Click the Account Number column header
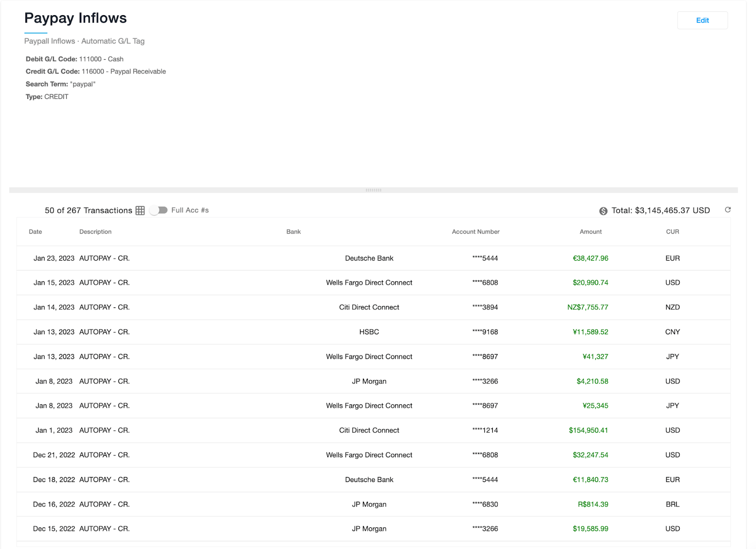This screenshot has width=756, height=549. pyautogui.click(x=475, y=232)
